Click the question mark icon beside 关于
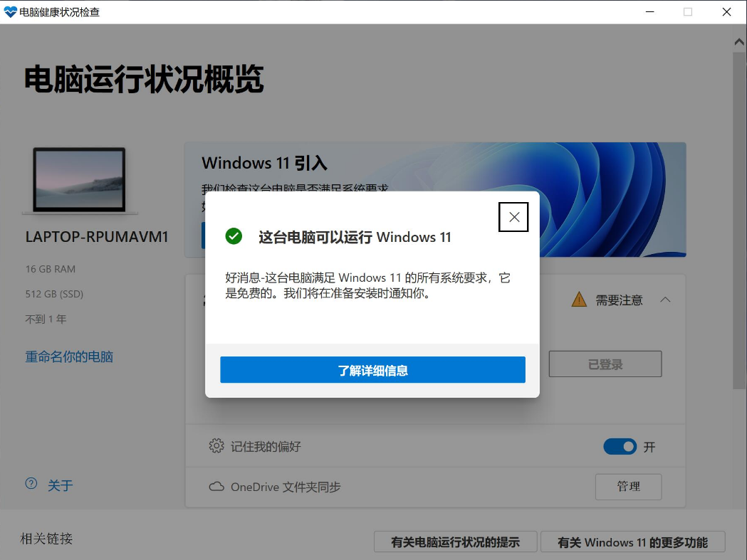The image size is (747, 560). tap(30, 482)
